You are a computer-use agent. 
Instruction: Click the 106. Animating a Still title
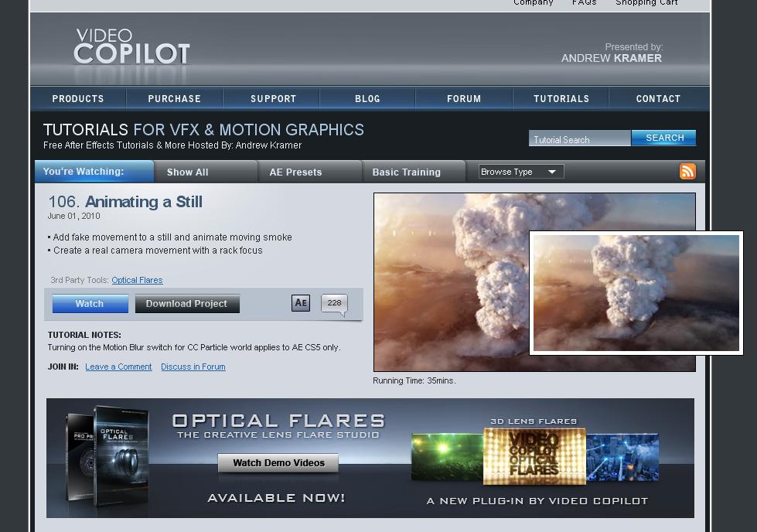pos(125,201)
